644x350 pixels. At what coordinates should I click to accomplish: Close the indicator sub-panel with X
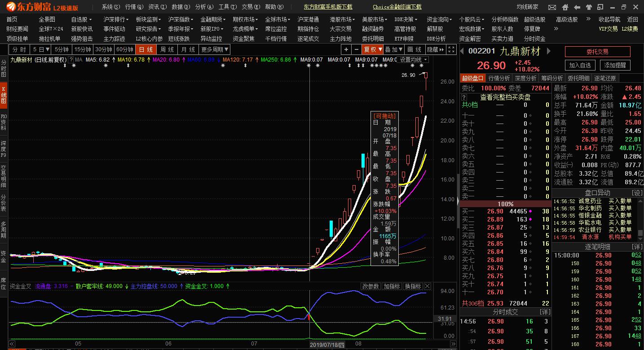point(428,286)
